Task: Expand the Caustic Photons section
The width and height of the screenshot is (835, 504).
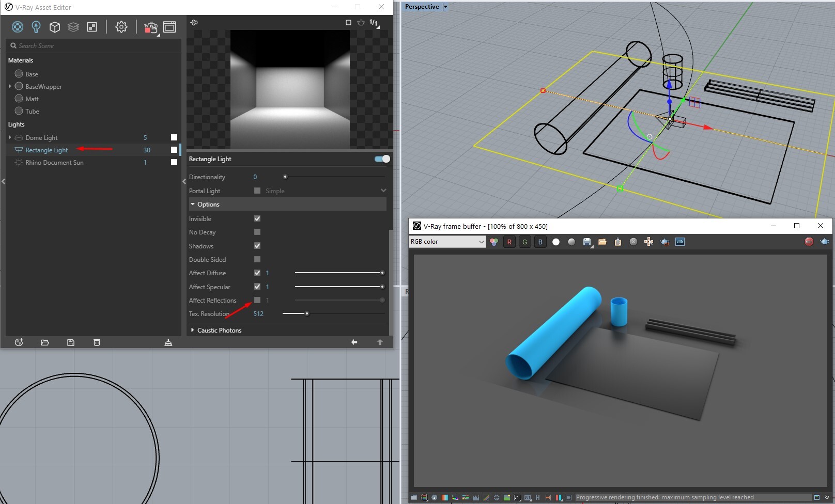Action: [193, 330]
